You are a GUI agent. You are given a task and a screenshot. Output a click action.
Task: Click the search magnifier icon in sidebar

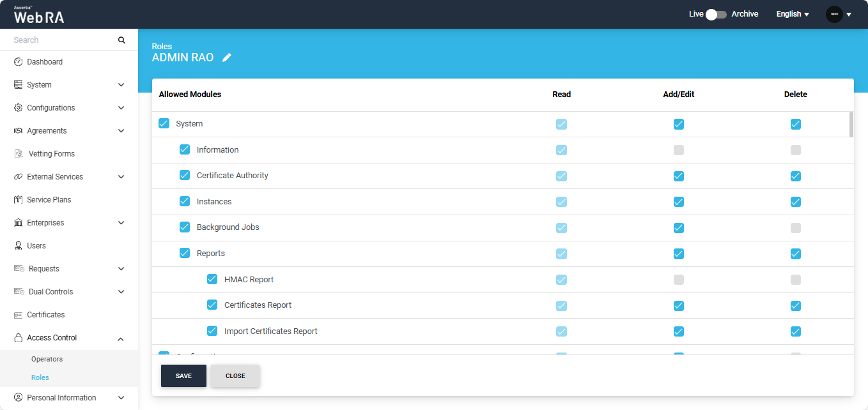pos(121,40)
